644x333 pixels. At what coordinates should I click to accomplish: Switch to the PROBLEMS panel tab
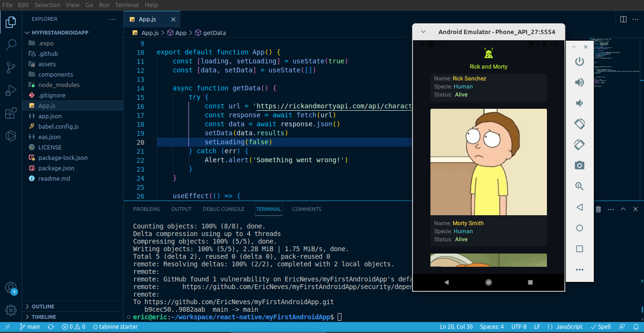[x=146, y=209]
